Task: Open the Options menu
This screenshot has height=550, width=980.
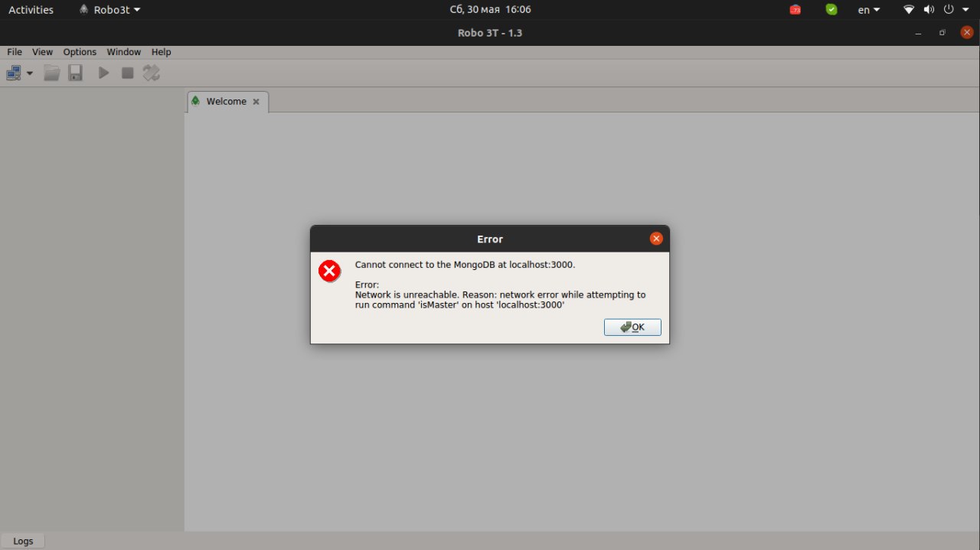Action: tap(80, 52)
